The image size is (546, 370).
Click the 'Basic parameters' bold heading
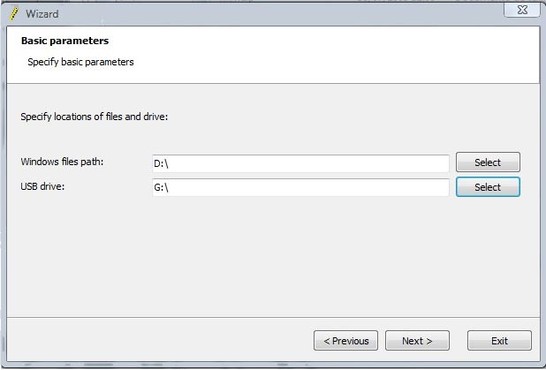(65, 41)
